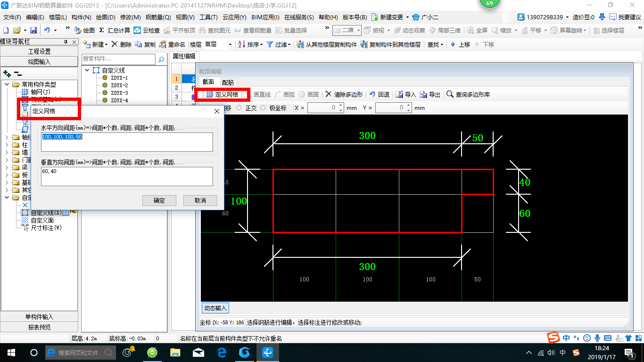This screenshot has height=362, width=644.
Task: Click 取消 in 定义网格 dialog
Action: (200, 200)
